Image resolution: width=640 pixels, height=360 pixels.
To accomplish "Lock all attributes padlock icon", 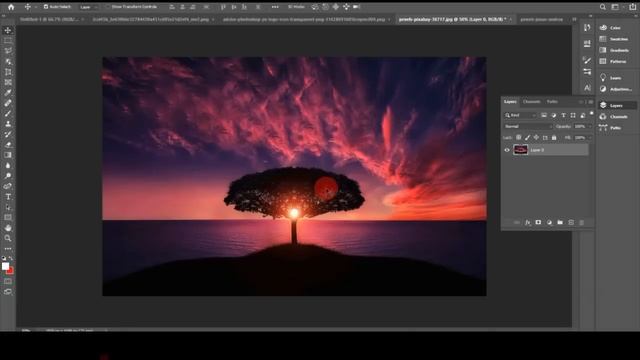I will (x=554, y=138).
